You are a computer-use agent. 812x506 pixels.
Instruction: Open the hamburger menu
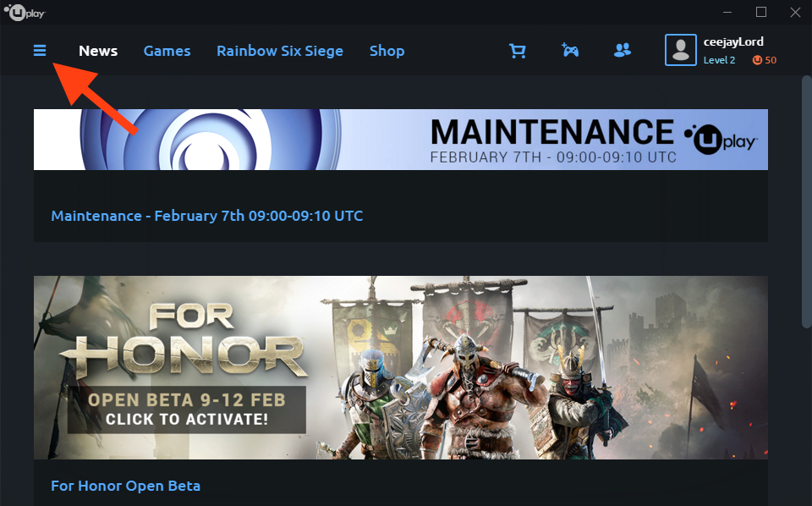click(40, 51)
